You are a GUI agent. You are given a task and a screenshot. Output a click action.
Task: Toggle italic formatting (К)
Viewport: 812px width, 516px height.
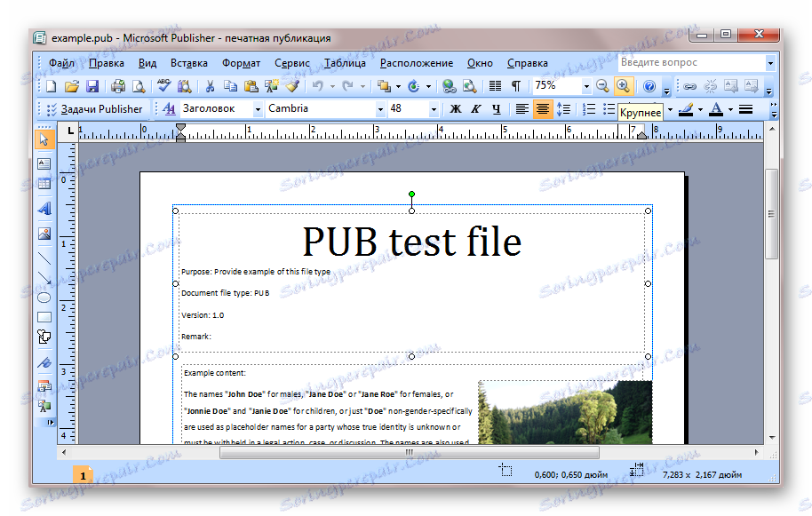[475, 108]
